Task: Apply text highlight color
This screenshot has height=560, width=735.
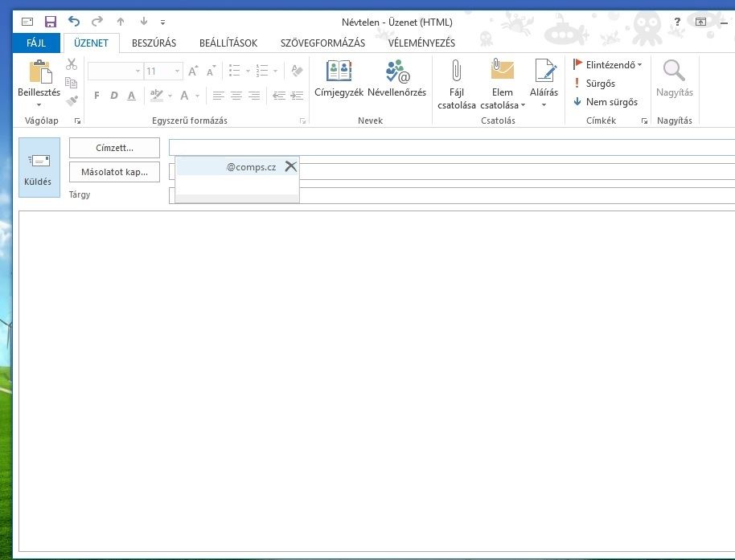Action: (157, 96)
